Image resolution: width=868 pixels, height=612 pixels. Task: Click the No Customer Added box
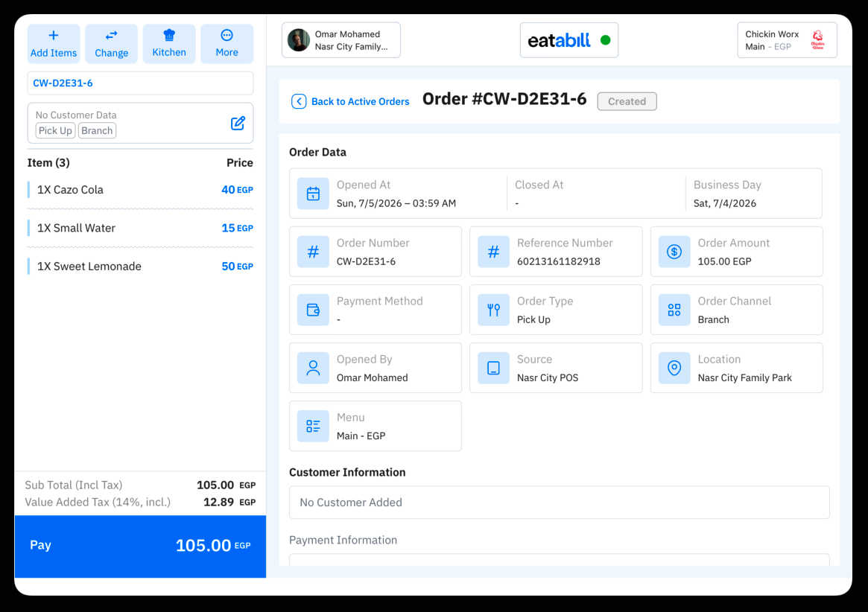pos(559,503)
